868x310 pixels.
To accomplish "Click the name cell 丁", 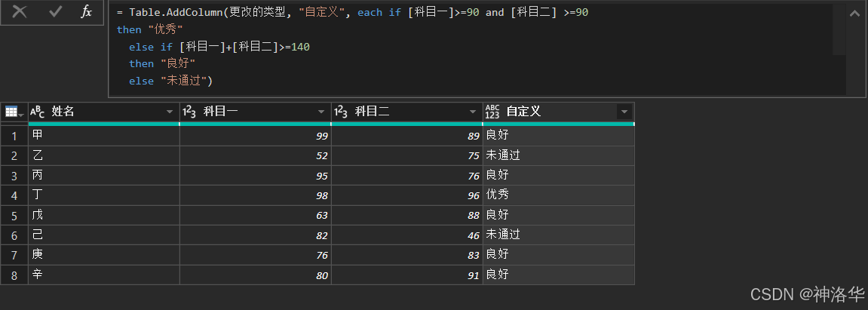I will point(104,195).
